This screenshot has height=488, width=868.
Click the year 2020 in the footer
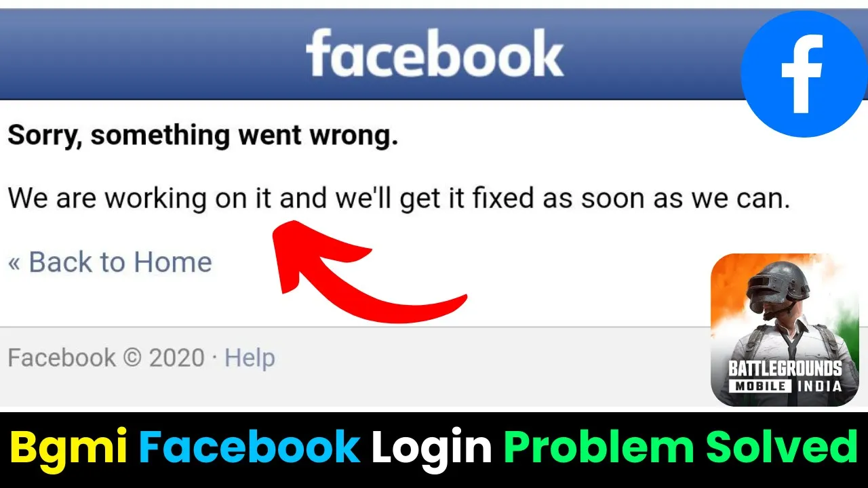click(177, 358)
